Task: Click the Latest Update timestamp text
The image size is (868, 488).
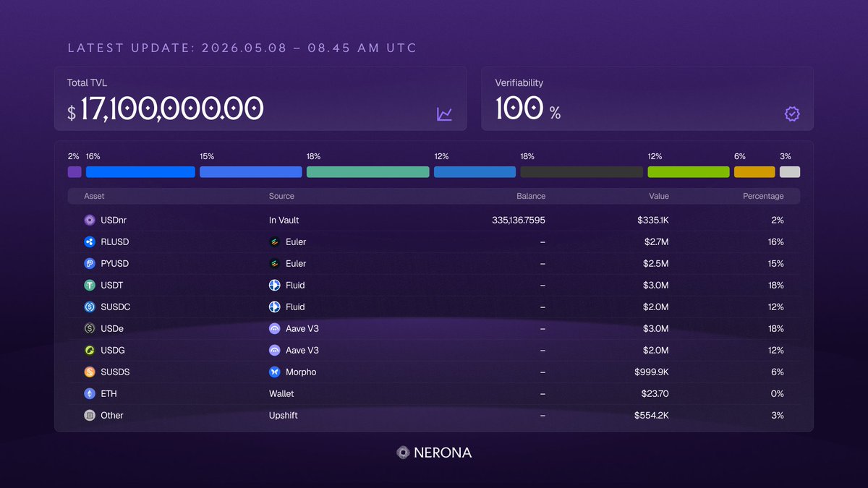Action: pyautogui.click(x=242, y=48)
